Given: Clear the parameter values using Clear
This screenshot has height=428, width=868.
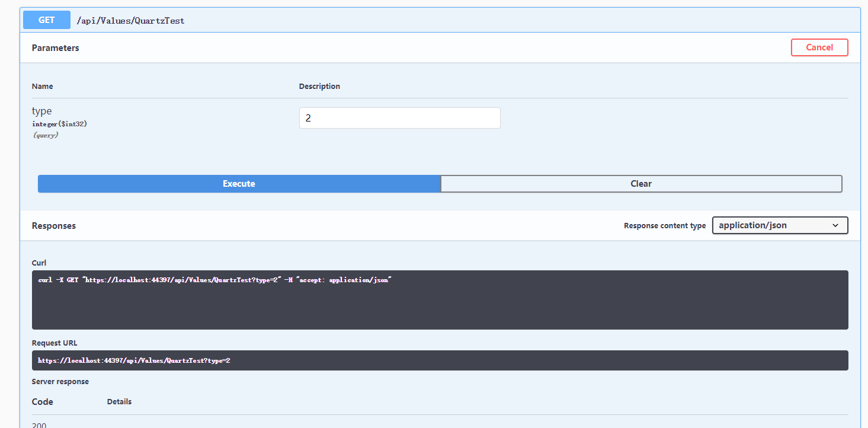Looking at the screenshot, I should [x=641, y=184].
